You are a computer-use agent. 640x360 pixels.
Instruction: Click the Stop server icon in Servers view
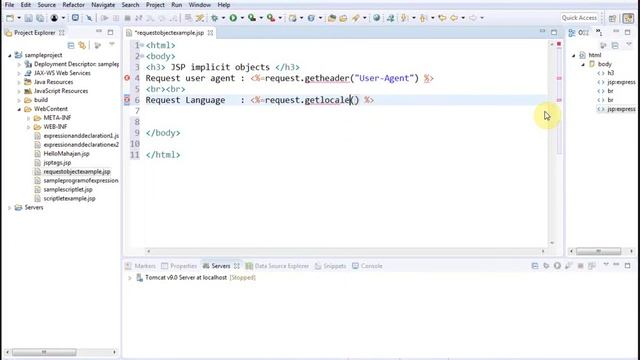(x=580, y=266)
